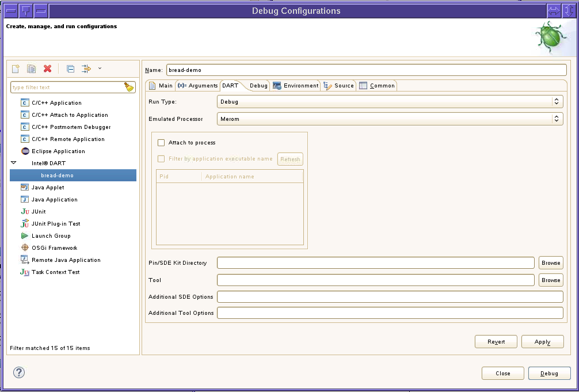Click Browse next to Pin/SDE Kit Directory

coord(550,263)
